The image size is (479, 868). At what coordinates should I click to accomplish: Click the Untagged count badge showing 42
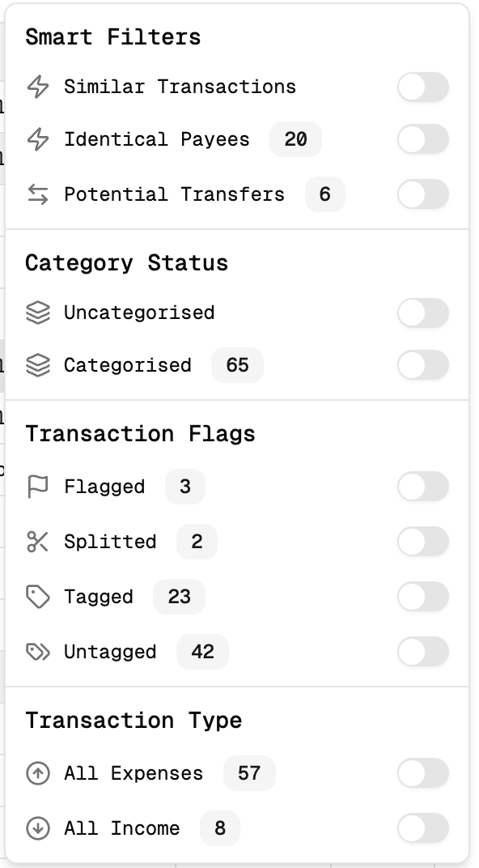click(202, 652)
